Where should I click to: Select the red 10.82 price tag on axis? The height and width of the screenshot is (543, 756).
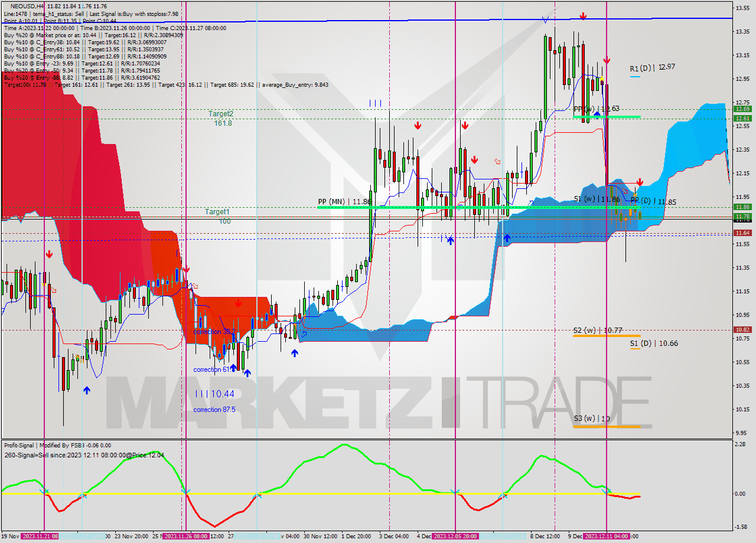[x=742, y=330]
